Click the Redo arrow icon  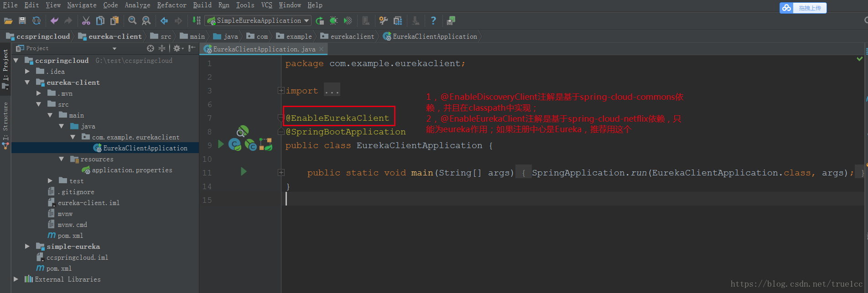tap(68, 21)
